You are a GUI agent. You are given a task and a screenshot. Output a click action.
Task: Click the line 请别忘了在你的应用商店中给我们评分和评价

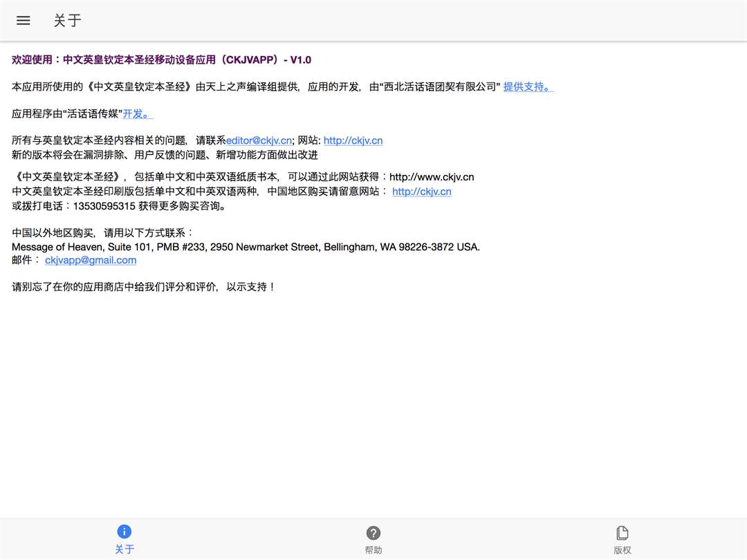pyautogui.click(x=143, y=287)
